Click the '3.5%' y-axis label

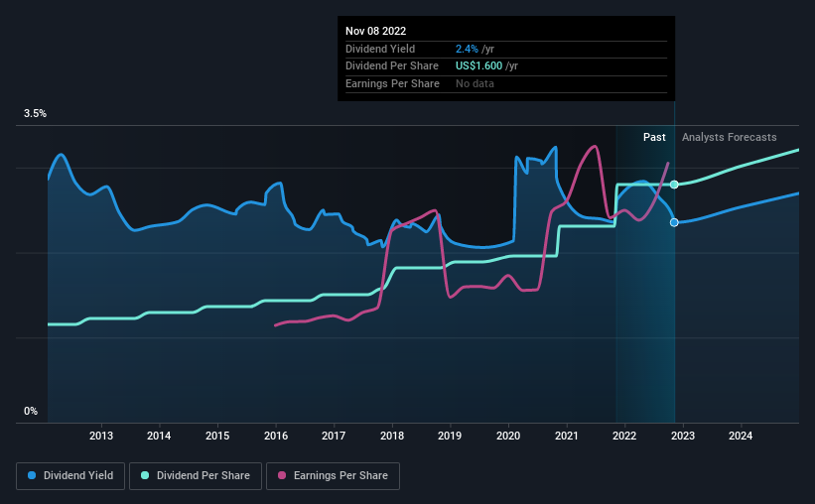tap(35, 114)
